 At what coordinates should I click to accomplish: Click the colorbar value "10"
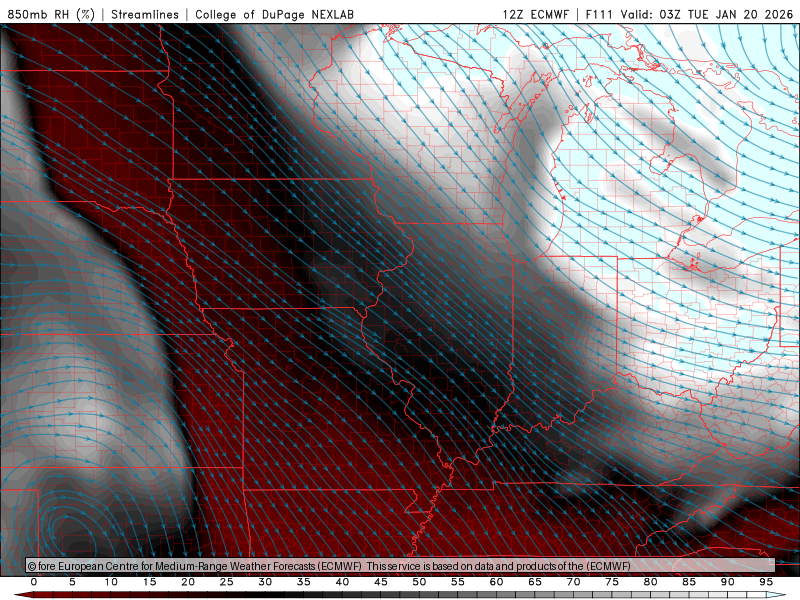point(111,582)
